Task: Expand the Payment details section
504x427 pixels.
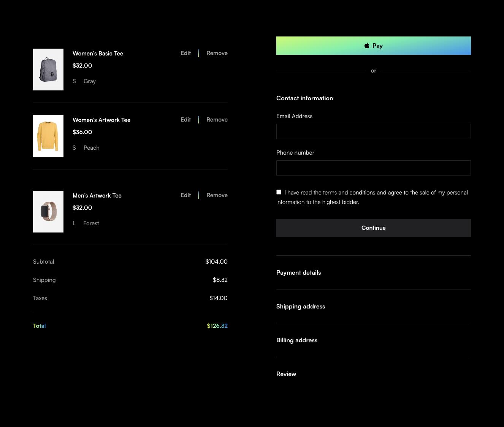Action: point(298,273)
